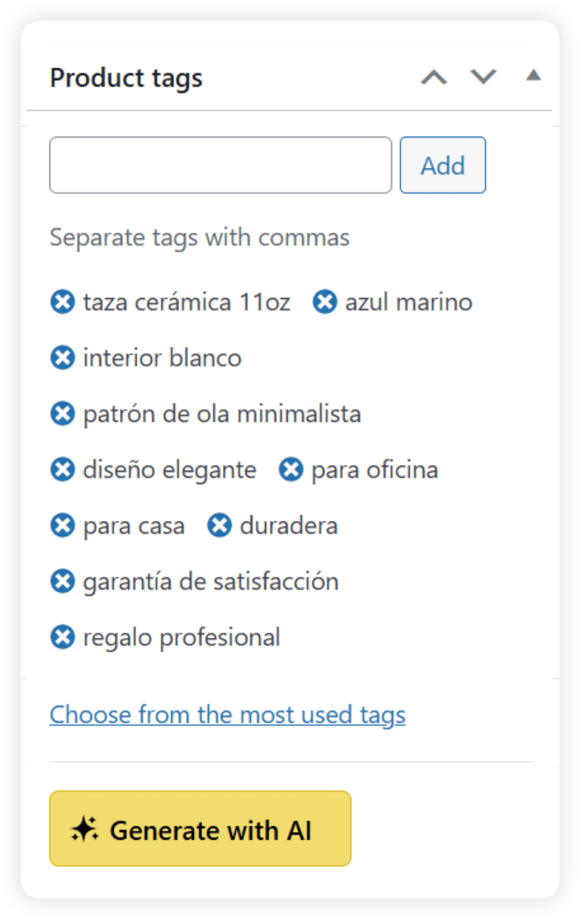This screenshot has height=924, width=586.
Task: Click the Add button
Action: [x=442, y=165]
